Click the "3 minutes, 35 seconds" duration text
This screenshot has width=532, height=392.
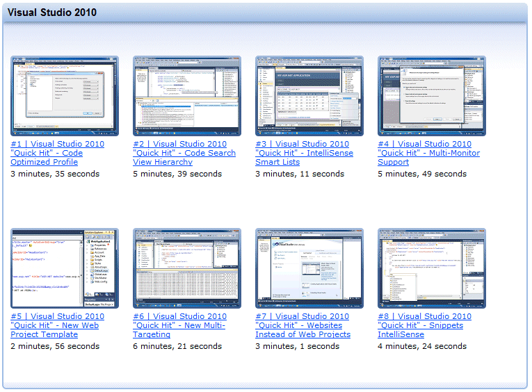click(55, 174)
